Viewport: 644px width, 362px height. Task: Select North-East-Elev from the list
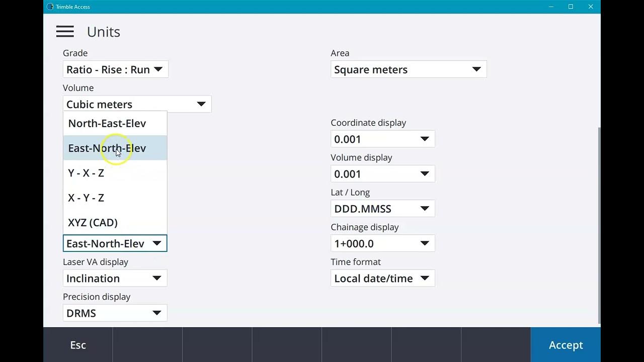(107, 124)
